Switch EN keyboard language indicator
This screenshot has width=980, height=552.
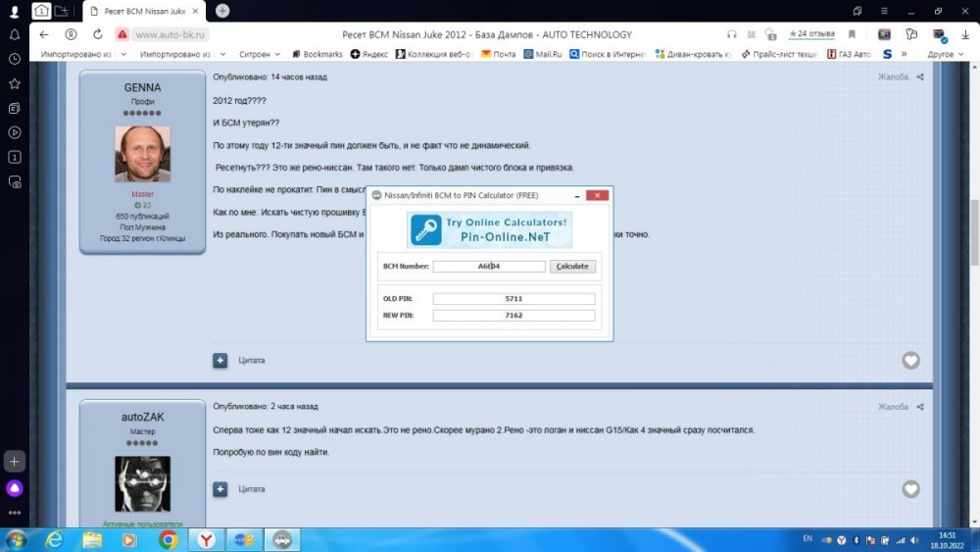[x=808, y=538]
